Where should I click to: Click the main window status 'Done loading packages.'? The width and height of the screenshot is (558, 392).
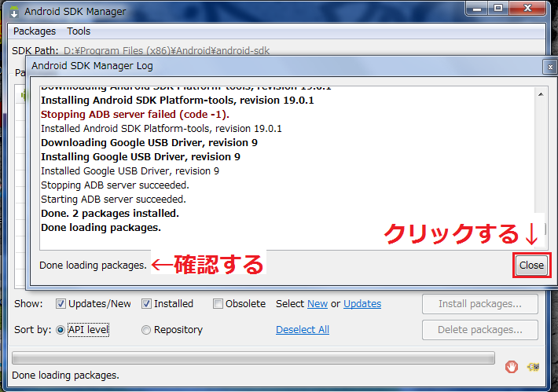65,376
